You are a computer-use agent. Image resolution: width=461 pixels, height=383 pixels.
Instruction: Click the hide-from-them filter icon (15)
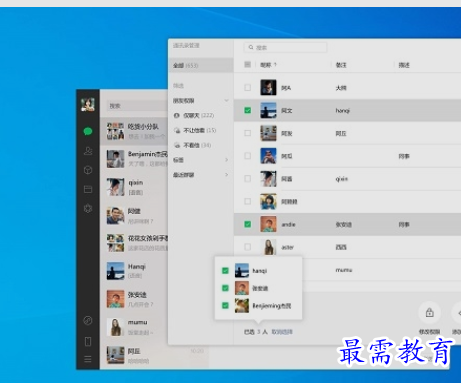[x=177, y=130]
